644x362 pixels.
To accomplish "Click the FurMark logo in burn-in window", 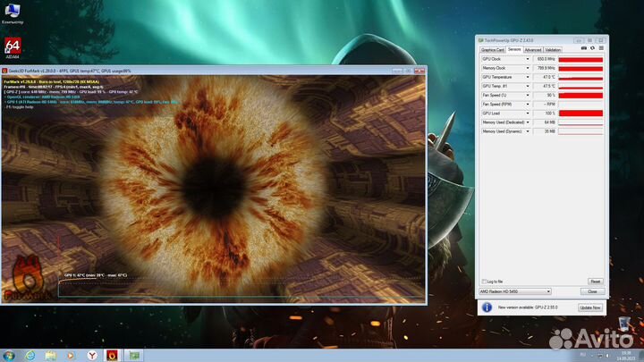I will coord(28,278).
